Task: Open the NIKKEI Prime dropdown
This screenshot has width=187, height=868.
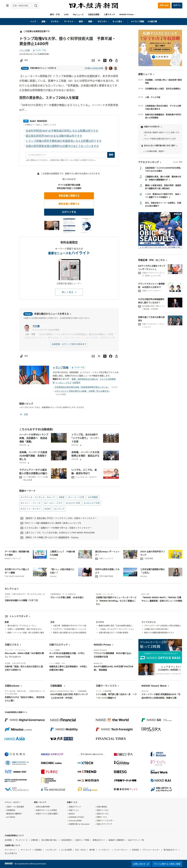Action: click(x=128, y=14)
